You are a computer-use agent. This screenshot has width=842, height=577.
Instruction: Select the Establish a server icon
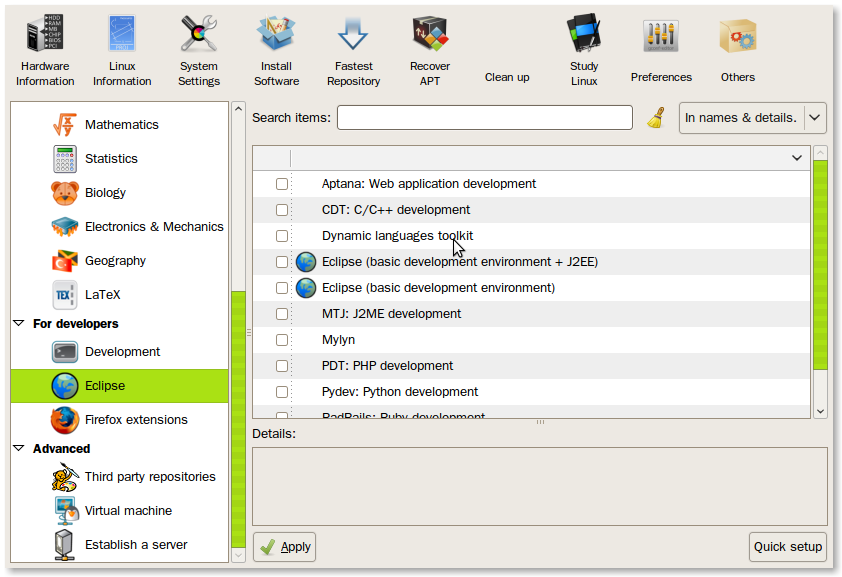[64, 544]
